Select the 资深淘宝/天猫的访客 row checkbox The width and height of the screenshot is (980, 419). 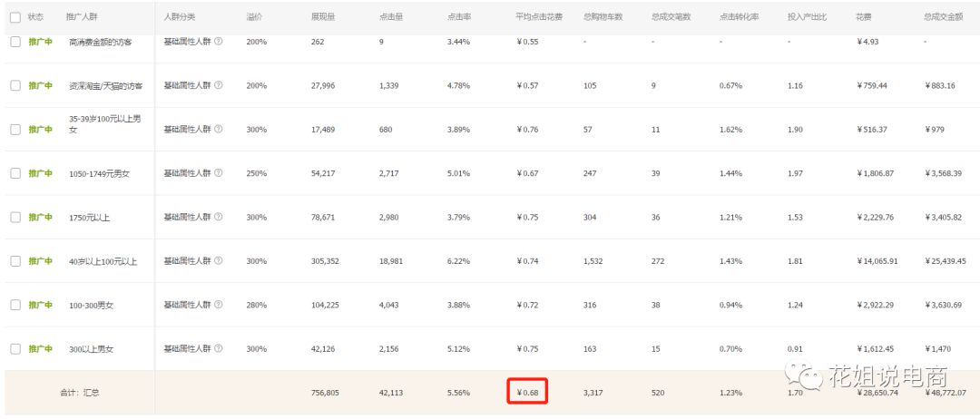(x=15, y=85)
